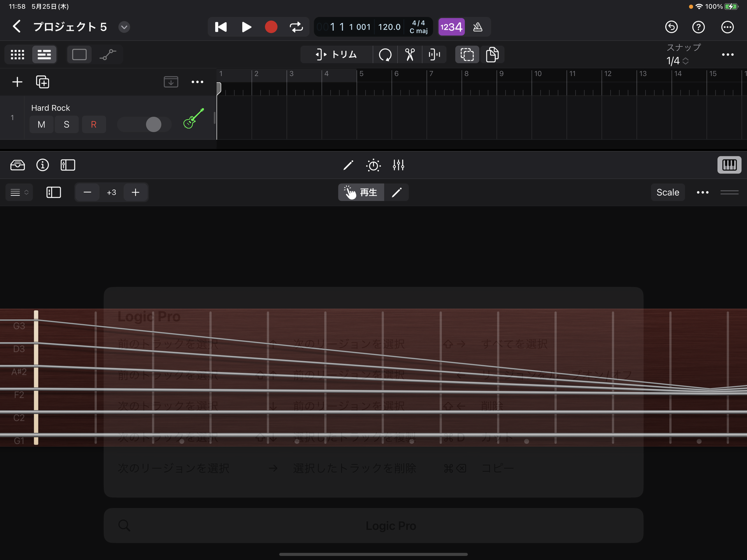Toggle the automation curve view
Screen dimensions: 747x560
click(108, 54)
